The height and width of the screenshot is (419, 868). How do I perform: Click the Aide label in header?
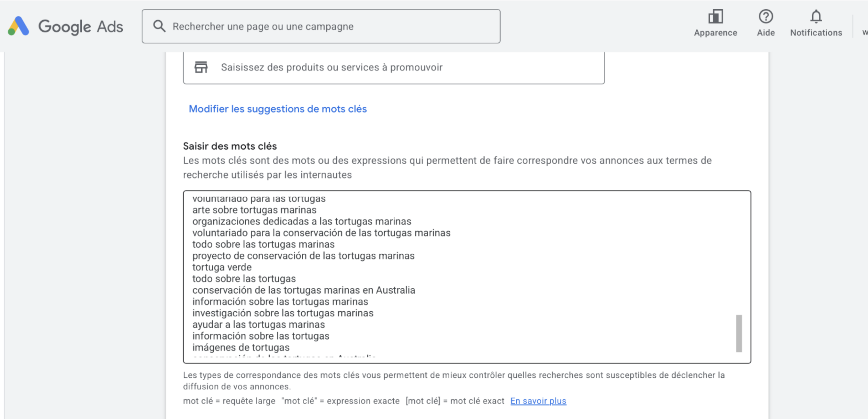[x=766, y=33]
